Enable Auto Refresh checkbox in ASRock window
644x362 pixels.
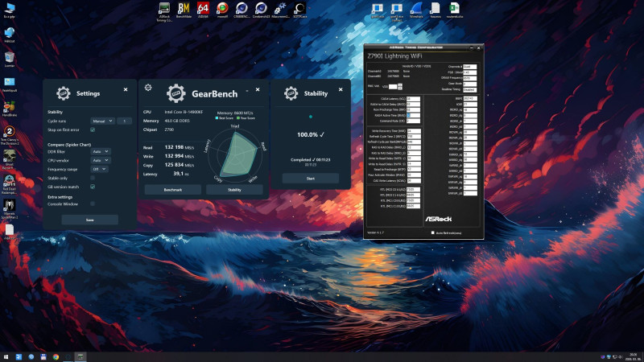pos(432,232)
